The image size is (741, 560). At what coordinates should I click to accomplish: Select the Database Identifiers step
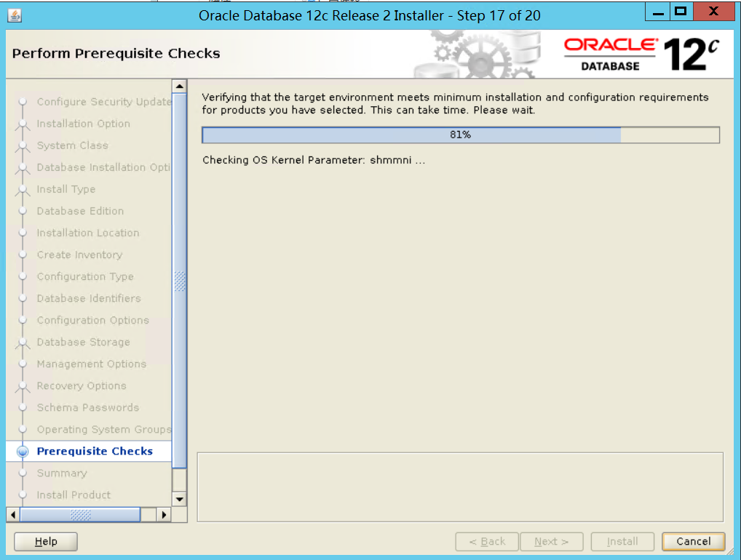[89, 298]
